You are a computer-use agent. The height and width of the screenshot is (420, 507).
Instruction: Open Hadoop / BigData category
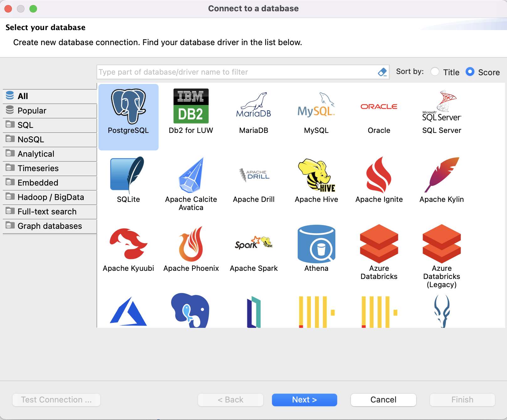[x=50, y=197]
